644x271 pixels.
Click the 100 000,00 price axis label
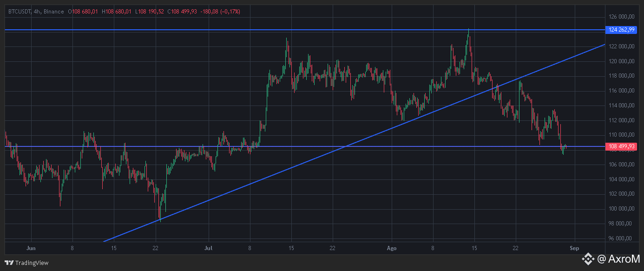(x=621, y=209)
